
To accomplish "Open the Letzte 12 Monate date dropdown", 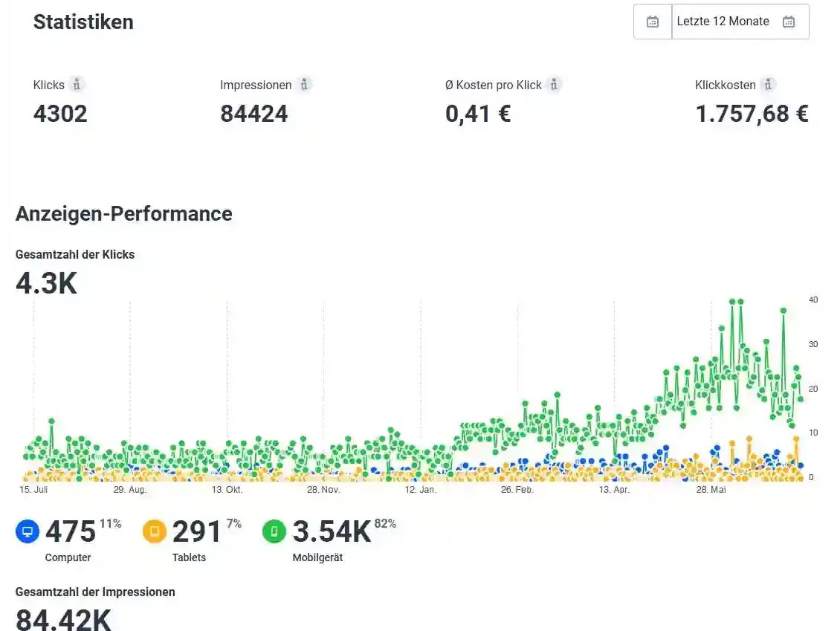I will pyautogui.click(x=723, y=22).
